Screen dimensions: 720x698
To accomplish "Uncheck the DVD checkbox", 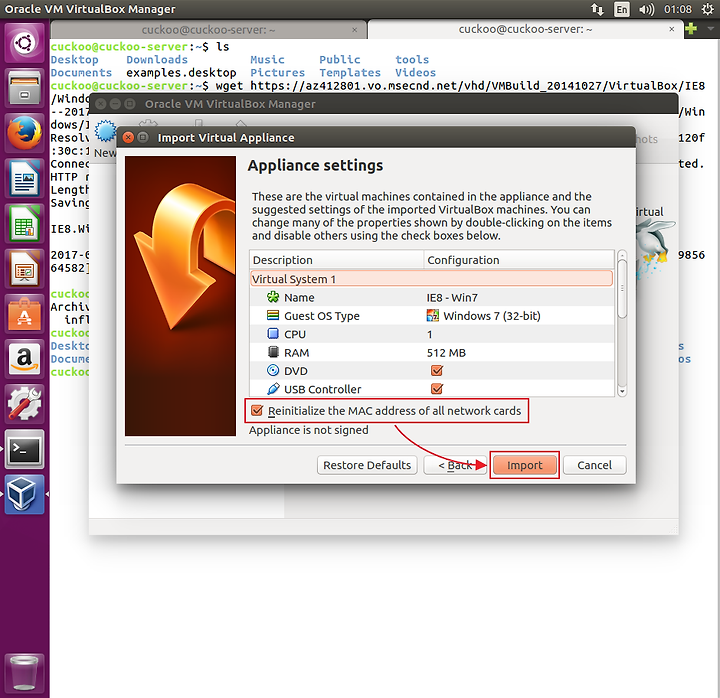I will click(437, 370).
